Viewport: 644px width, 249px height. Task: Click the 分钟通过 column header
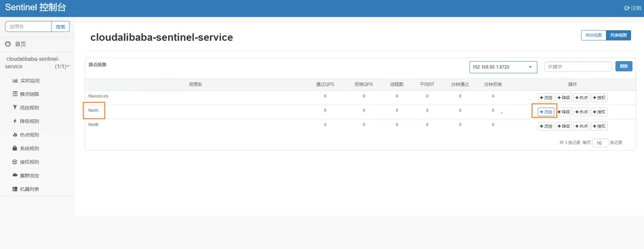(x=460, y=84)
